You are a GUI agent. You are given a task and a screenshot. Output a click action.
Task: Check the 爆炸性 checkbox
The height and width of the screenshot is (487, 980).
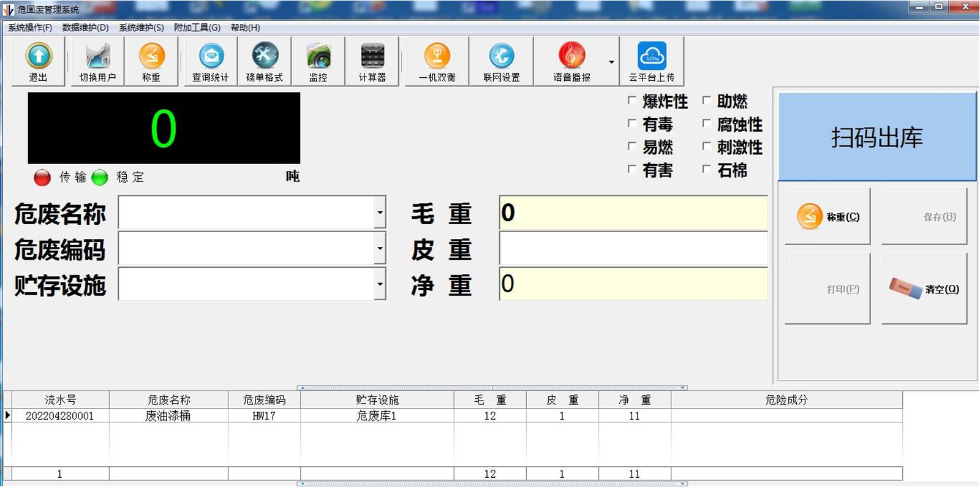point(631,100)
